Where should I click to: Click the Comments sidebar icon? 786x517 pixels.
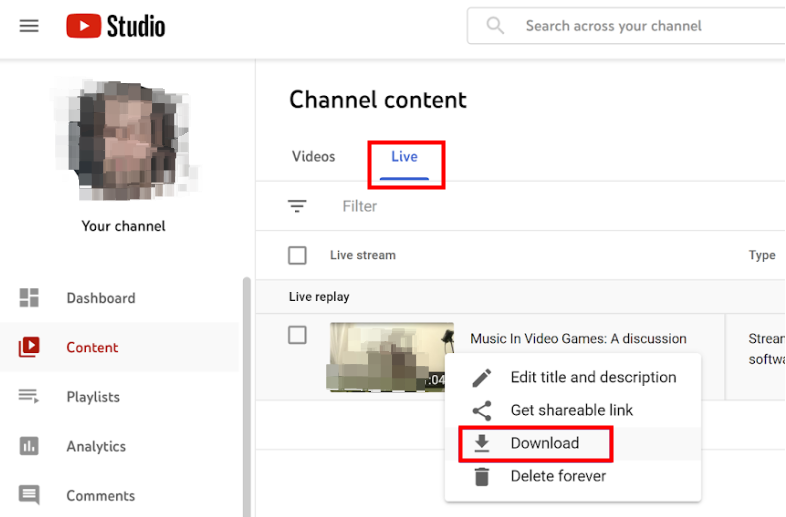click(29, 496)
